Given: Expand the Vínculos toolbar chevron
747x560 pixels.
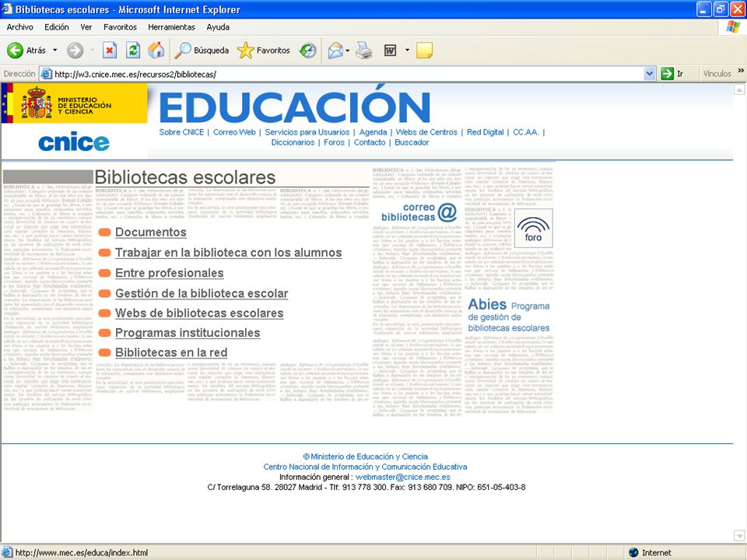Looking at the screenshot, I should (741, 71).
